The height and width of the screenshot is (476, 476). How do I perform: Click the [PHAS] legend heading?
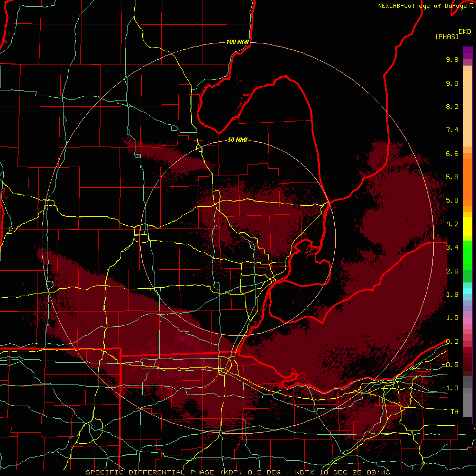point(447,36)
